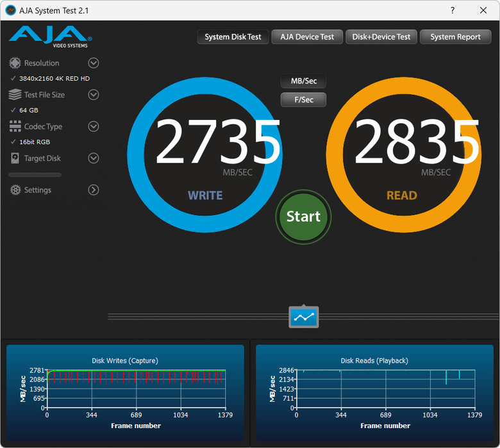Switch to Disk+Device Test tab
The height and width of the screenshot is (448, 500).
[381, 37]
